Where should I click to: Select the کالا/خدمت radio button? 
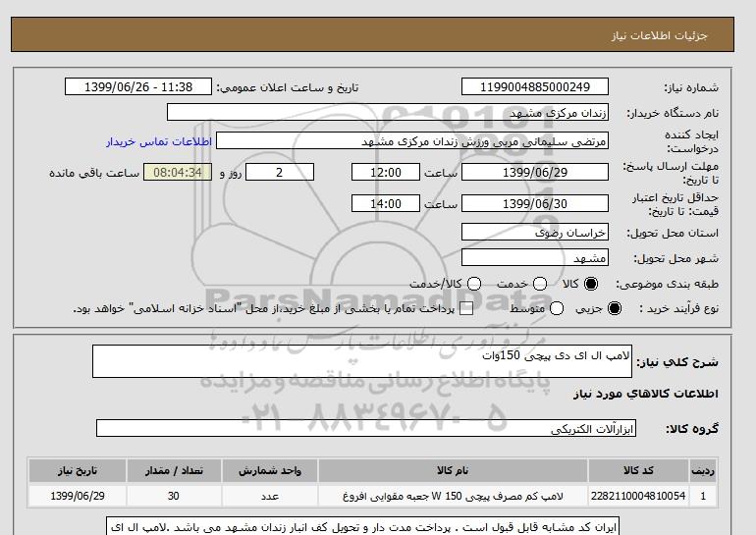click(474, 284)
